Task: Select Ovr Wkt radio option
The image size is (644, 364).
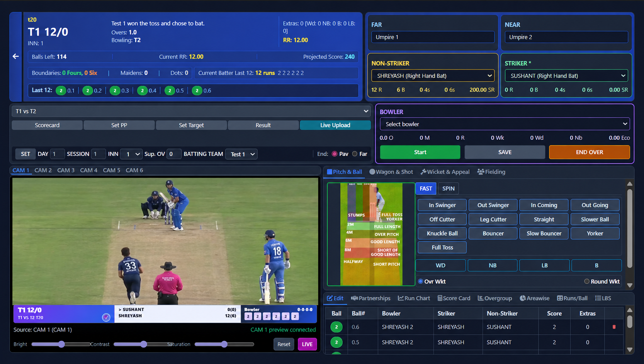Action: point(420,281)
